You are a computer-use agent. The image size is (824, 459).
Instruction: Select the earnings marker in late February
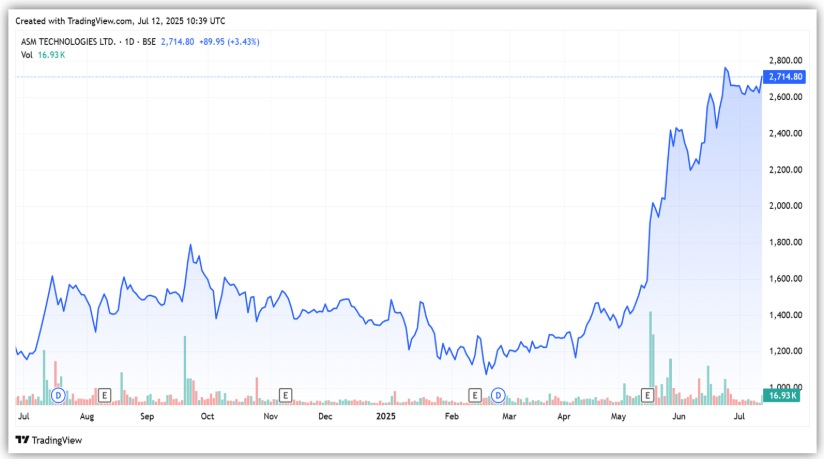pyautogui.click(x=476, y=395)
